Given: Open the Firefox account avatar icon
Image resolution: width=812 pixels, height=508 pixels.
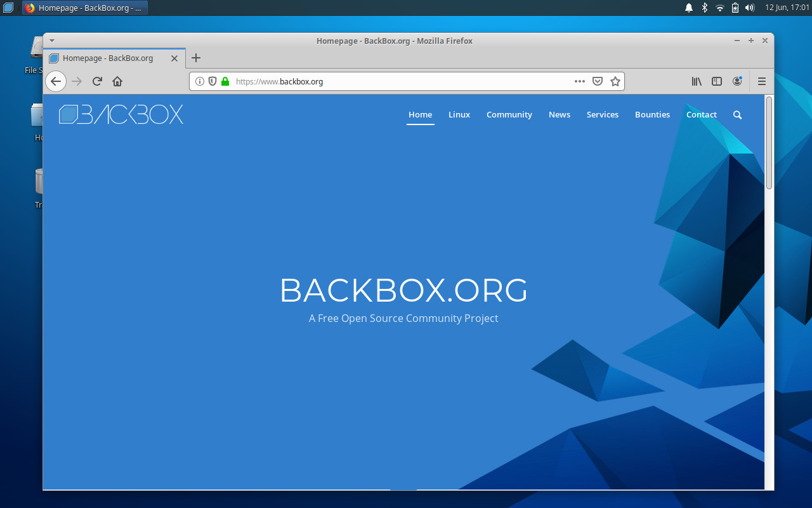Looking at the screenshot, I should 737,81.
